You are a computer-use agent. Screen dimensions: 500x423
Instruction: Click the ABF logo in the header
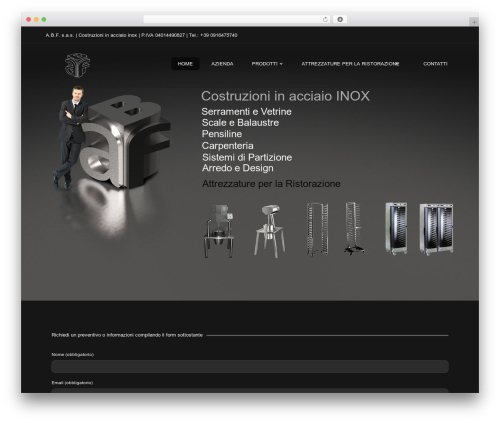pyautogui.click(x=77, y=65)
